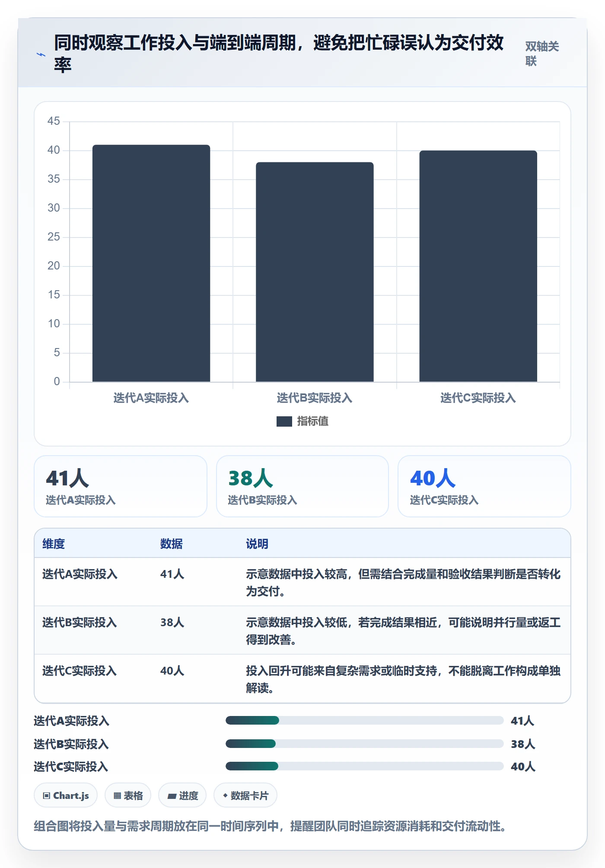605x868 pixels.
Task: Click the 38人 table data cell
Action: point(172,622)
